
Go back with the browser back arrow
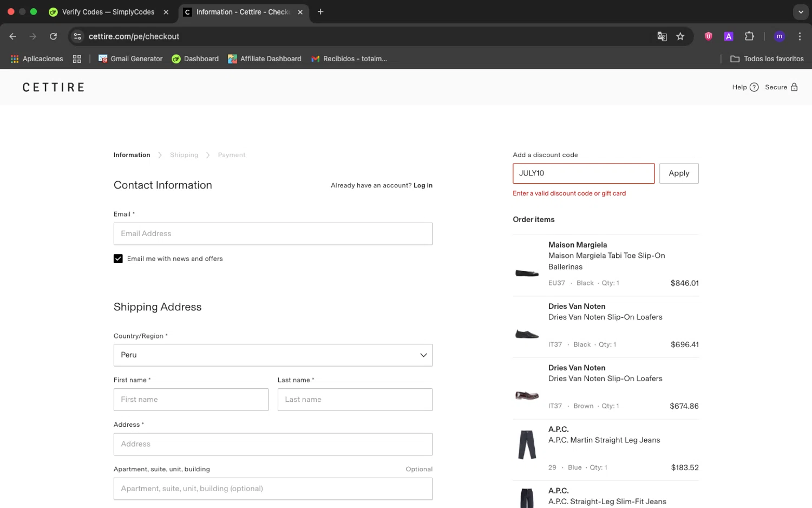click(x=13, y=36)
